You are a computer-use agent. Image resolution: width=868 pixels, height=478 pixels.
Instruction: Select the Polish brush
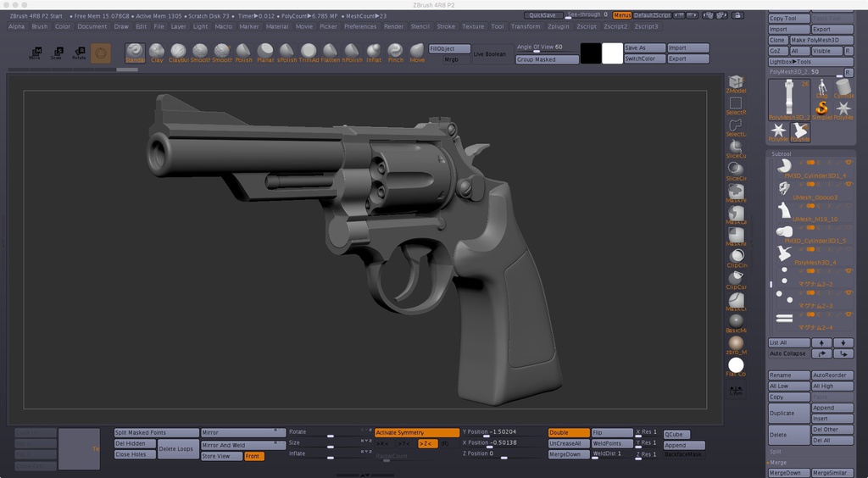243,53
